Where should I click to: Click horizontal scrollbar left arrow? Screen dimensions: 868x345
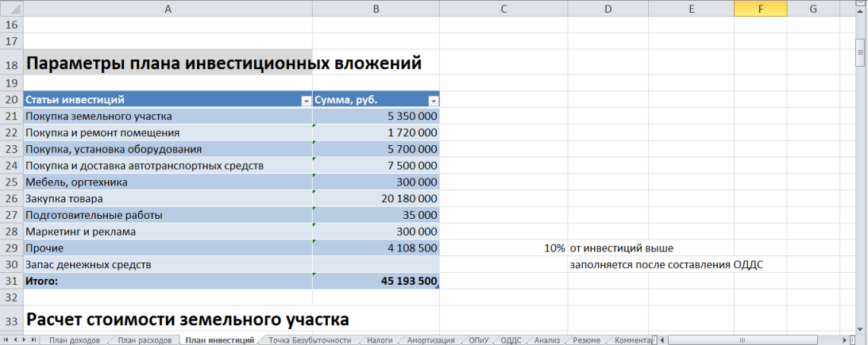[662, 339]
